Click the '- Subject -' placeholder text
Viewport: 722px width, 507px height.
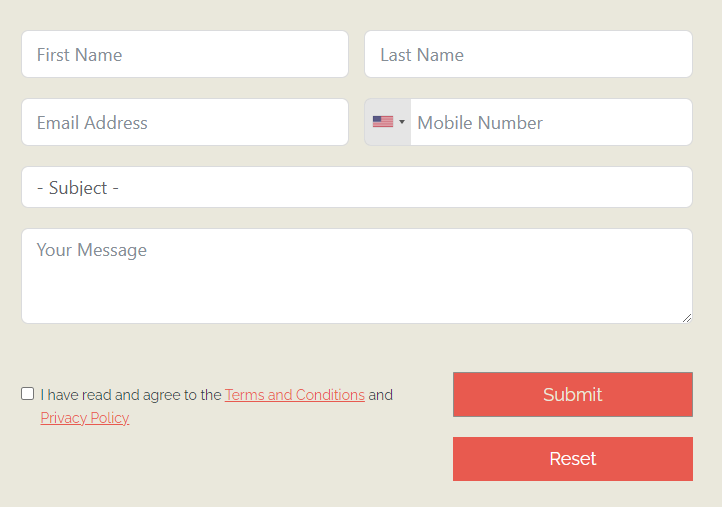click(78, 188)
